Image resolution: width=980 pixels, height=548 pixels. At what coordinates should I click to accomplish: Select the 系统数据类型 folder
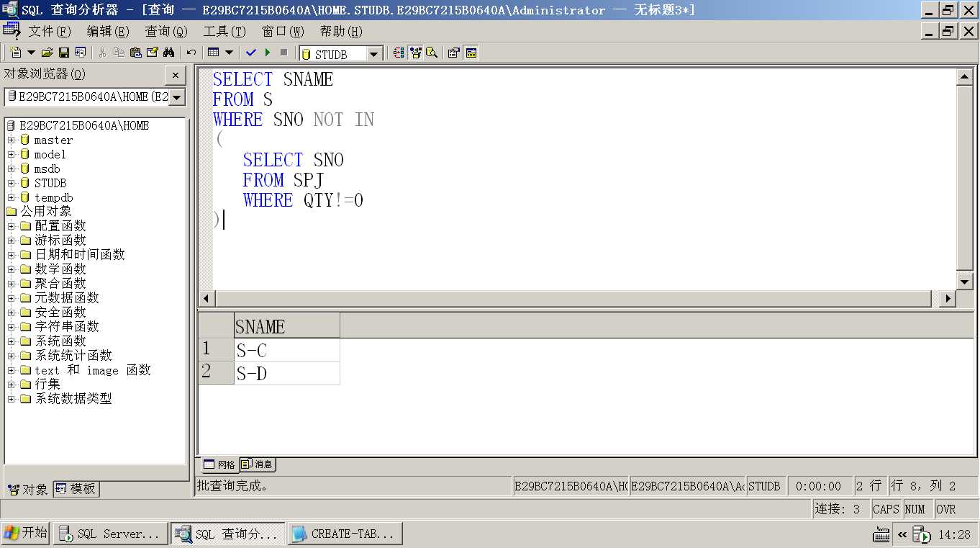pyautogui.click(x=73, y=399)
